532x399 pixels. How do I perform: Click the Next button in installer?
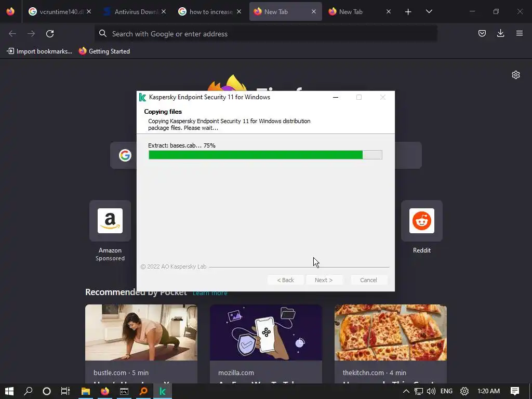tap(324, 280)
